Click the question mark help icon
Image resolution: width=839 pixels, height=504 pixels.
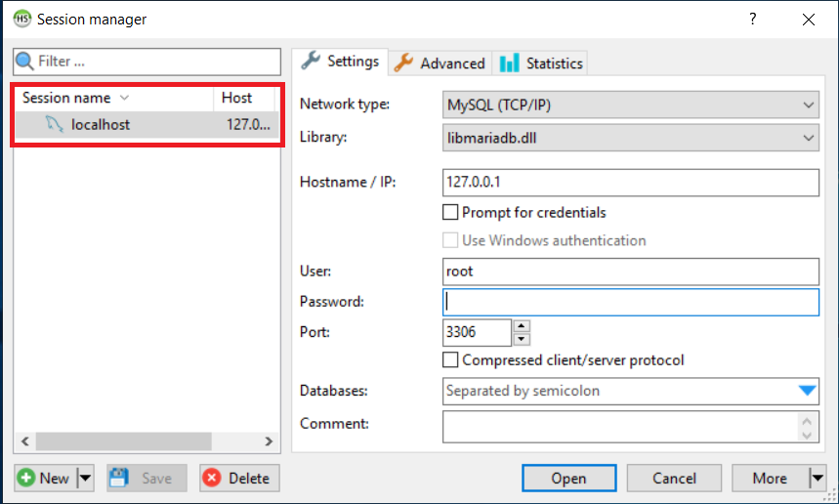[753, 19]
